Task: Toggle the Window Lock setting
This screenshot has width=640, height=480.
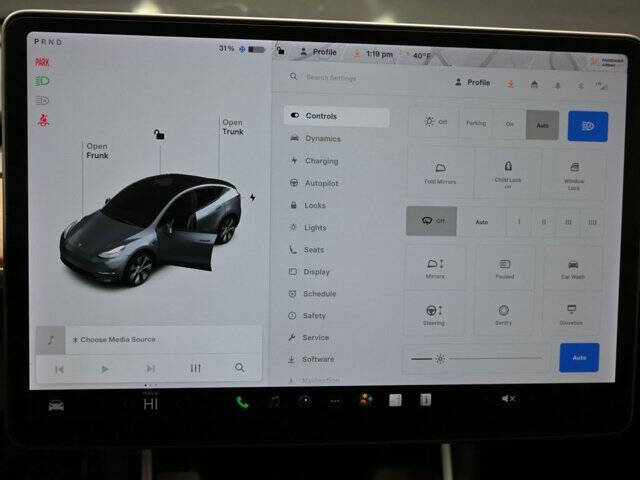Action: coord(574,176)
